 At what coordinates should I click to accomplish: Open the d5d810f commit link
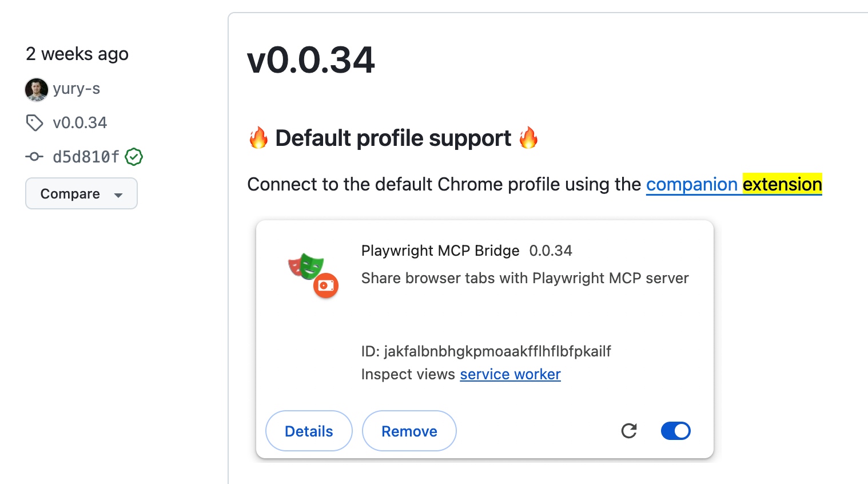(86, 156)
